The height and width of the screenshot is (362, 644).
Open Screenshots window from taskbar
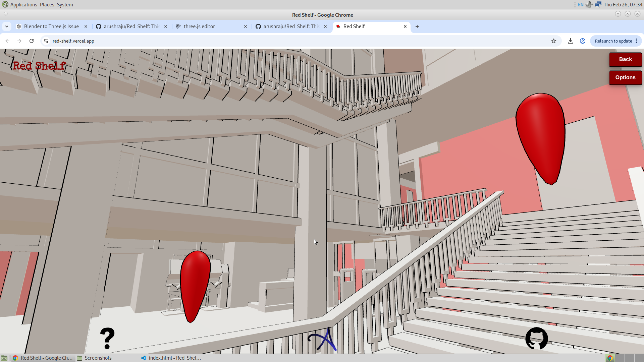click(98, 358)
